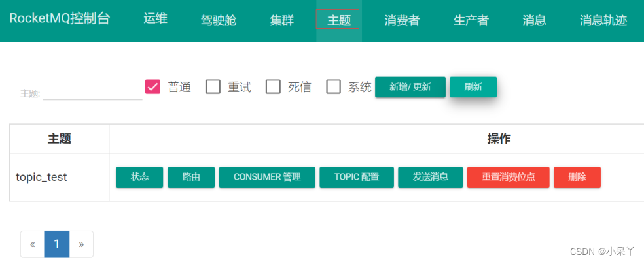Go to the 消息 message tab
Screen dimensions: 644x262
point(534,20)
